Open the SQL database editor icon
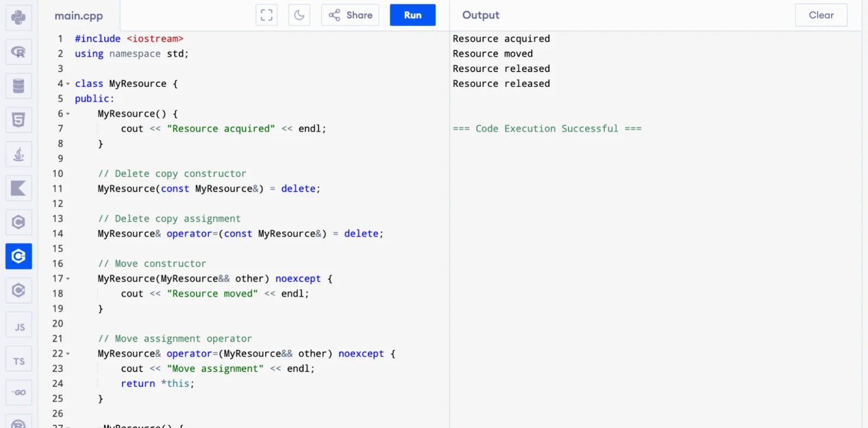Screen dimensions: 868x428 pyautogui.click(x=18, y=86)
